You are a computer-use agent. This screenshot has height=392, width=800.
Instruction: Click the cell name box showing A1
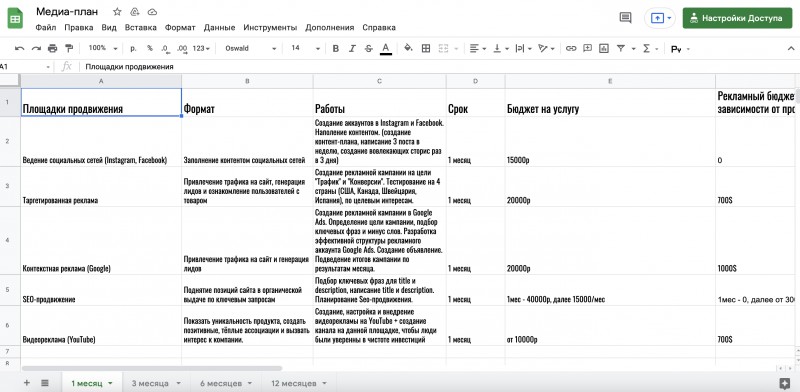coord(26,67)
